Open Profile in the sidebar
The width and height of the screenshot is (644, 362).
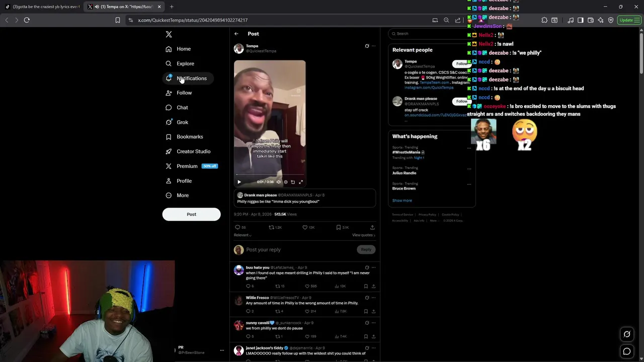[x=179, y=181]
